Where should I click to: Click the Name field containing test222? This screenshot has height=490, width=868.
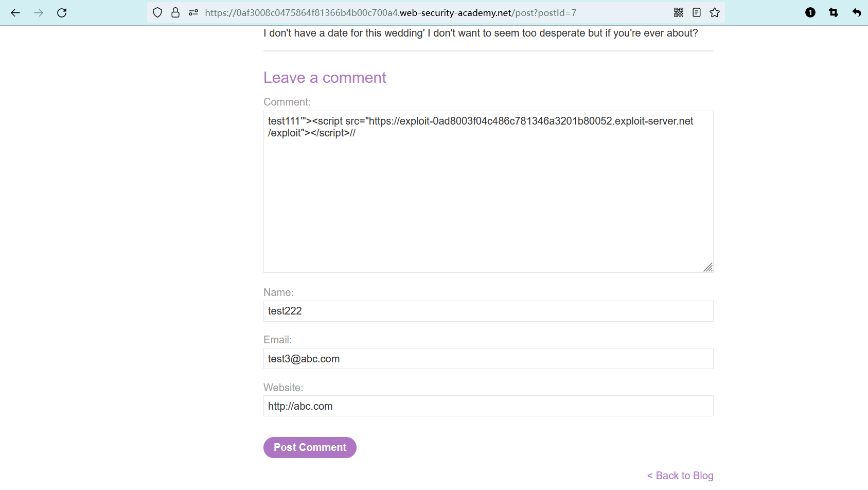[488, 311]
